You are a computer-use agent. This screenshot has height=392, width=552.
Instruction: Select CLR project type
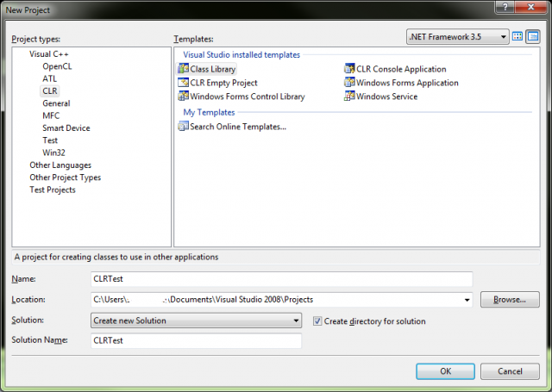[50, 91]
